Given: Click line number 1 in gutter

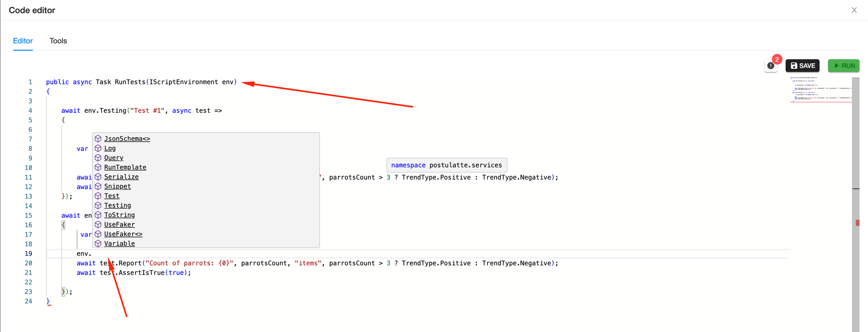Looking at the screenshot, I should coord(30,82).
